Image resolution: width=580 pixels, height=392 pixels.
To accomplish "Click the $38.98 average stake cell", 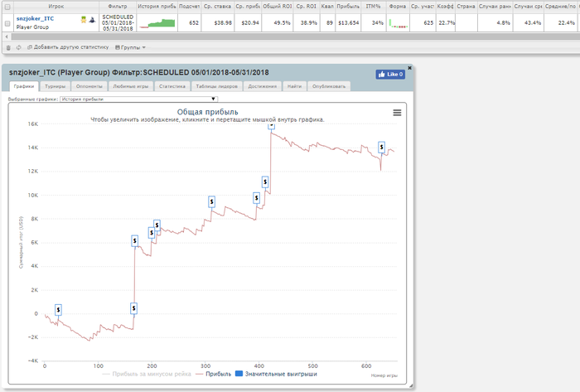I will [217, 23].
